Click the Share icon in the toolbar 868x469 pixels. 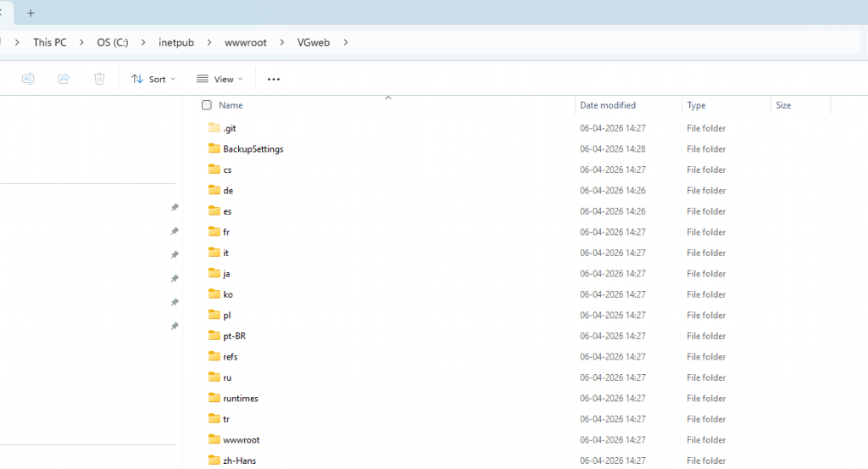coord(64,79)
